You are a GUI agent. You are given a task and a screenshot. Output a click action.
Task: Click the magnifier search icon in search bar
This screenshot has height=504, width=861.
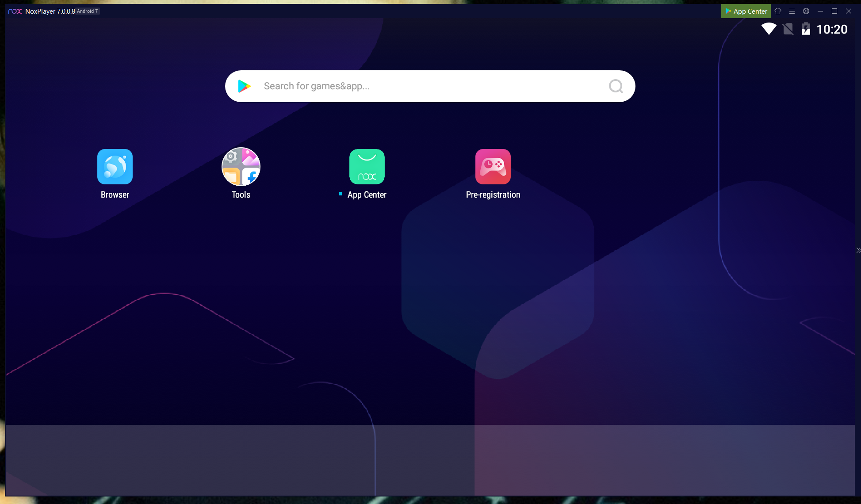pos(616,86)
